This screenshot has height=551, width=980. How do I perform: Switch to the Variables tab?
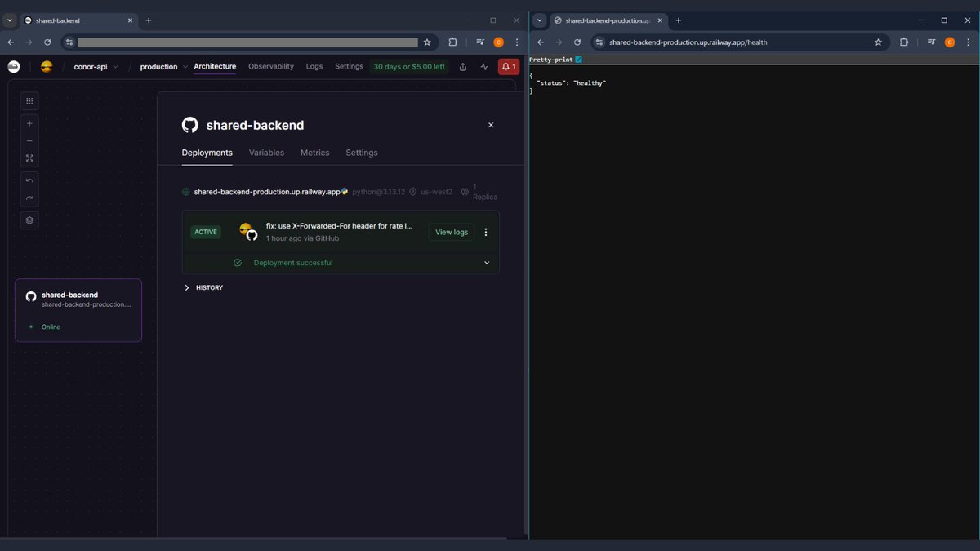coord(266,153)
